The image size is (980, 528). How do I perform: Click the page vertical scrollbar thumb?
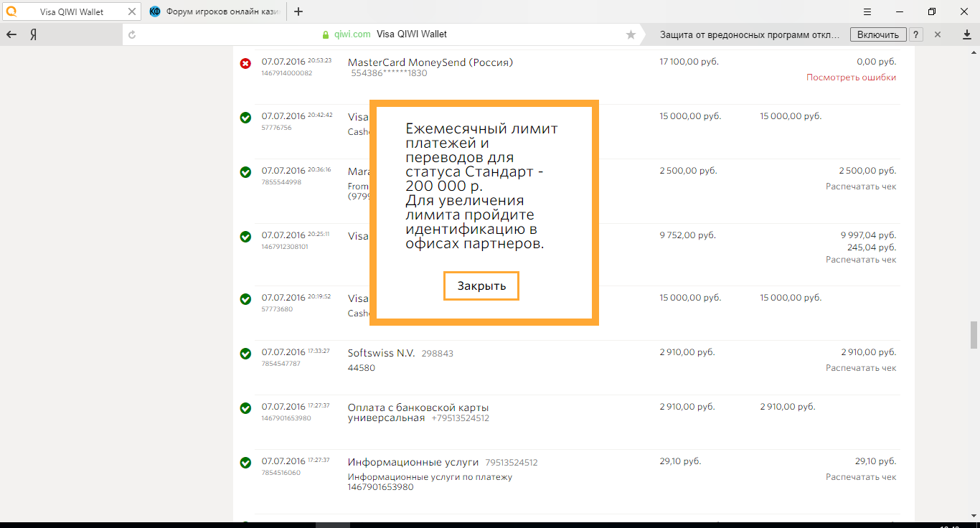(x=974, y=334)
